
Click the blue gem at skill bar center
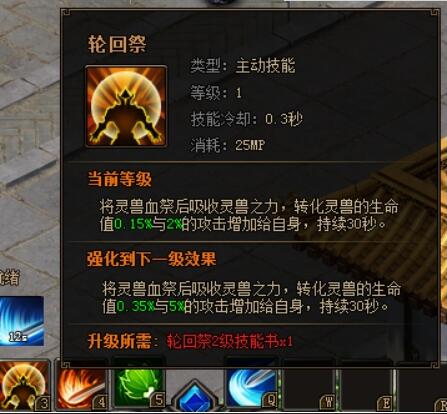(x=195, y=398)
